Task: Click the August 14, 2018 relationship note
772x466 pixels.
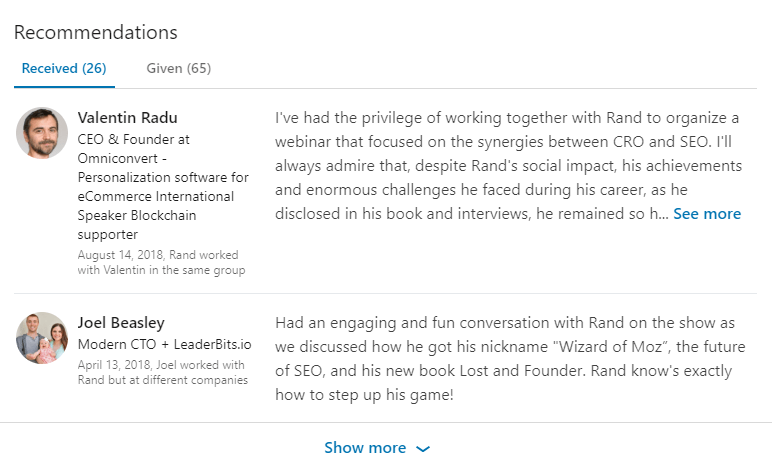Action: tap(161, 263)
